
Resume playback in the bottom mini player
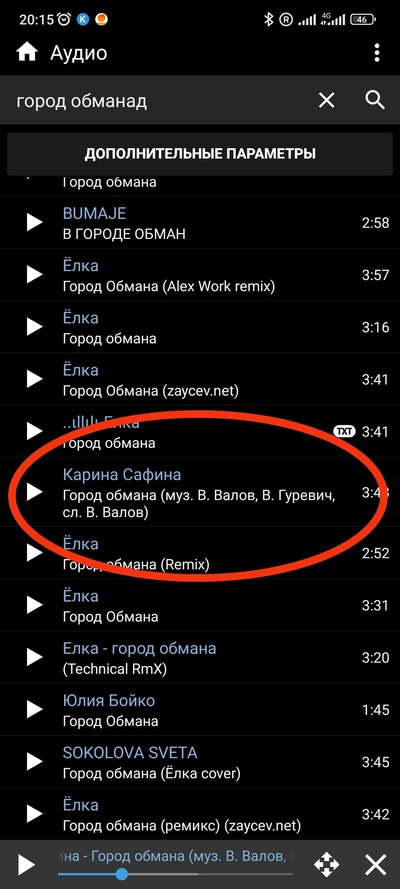point(25,865)
